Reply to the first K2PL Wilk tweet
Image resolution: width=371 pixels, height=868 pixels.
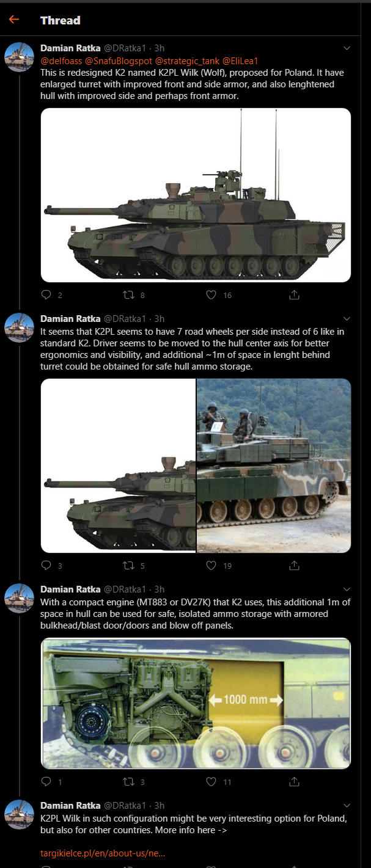(46, 294)
